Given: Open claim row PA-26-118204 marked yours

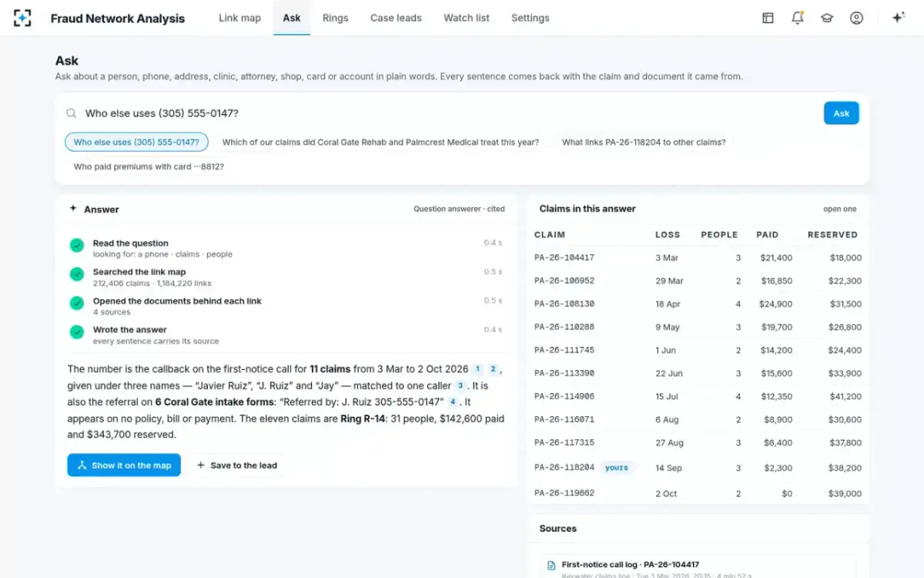Looking at the screenshot, I should (698, 468).
